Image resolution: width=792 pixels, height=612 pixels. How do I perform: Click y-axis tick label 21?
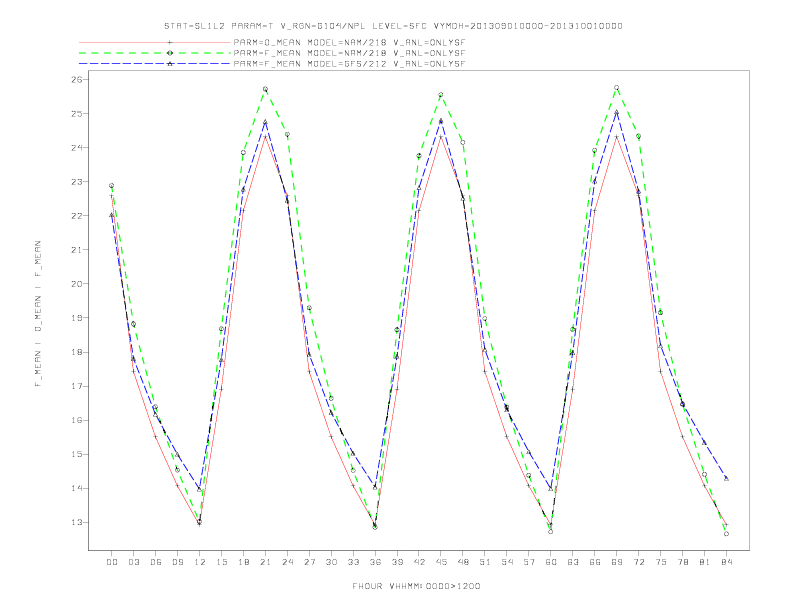point(77,250)
